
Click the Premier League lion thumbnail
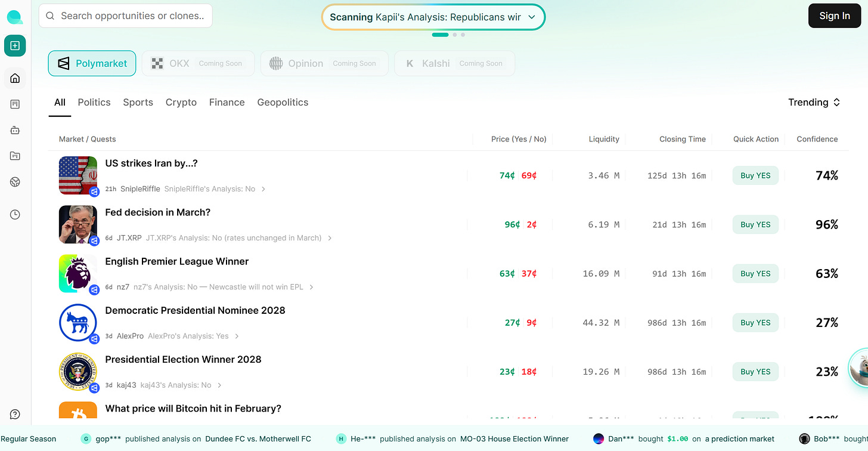click(x=78, y=273)
